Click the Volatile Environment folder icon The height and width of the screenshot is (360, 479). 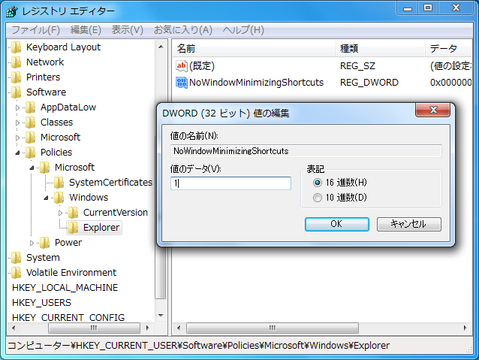pyautogui.click(x=16, y=273)
